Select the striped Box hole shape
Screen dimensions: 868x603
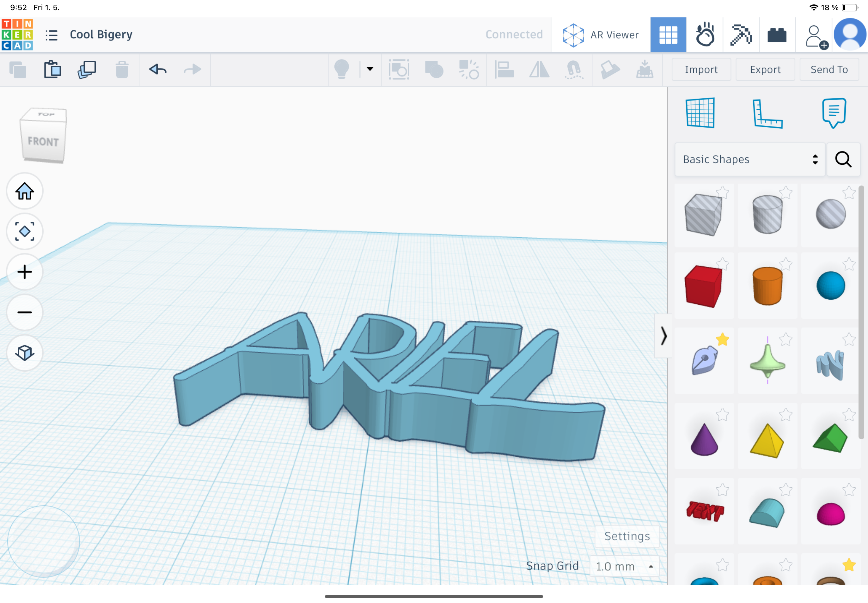tap(703, 215)
